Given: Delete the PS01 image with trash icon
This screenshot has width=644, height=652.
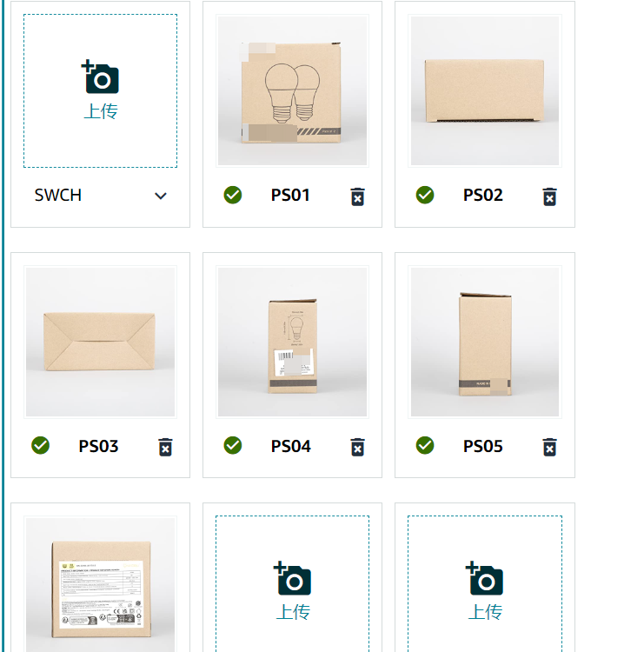Looking at the screenshot, I should click(x=357, y=196).
